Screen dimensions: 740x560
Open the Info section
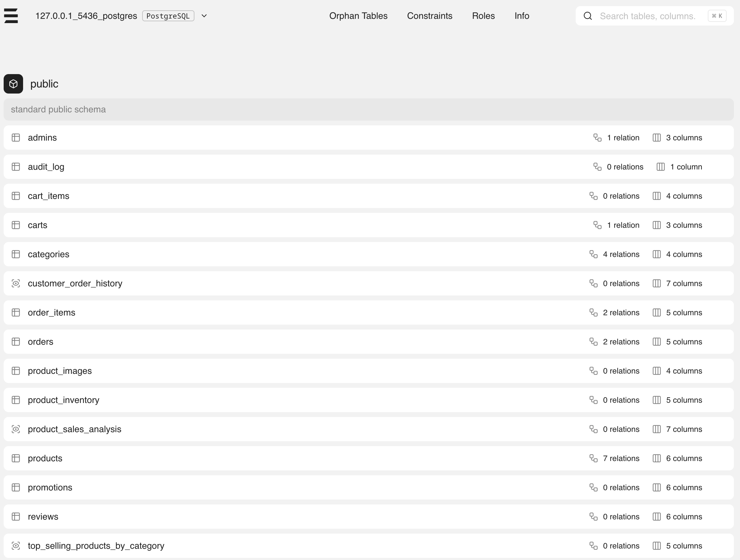pos(522,16)
